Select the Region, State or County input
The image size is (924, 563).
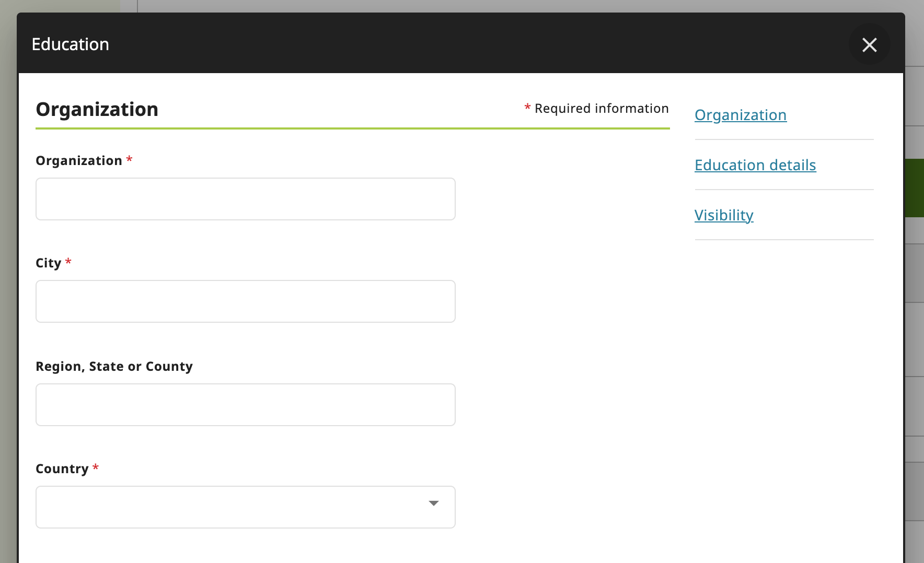[246, 405]
